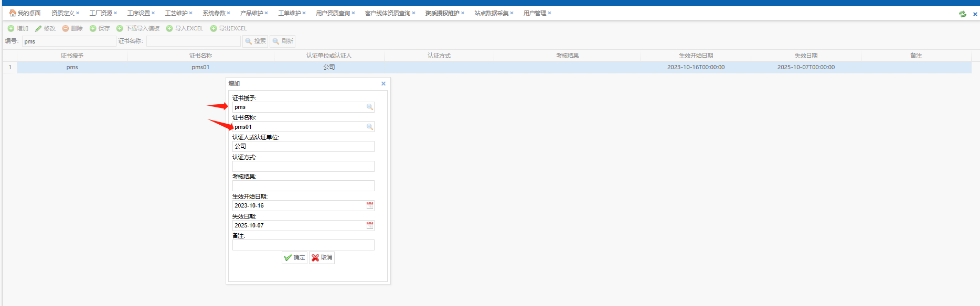Click the 保存 (save) toolbar icon
Image resolution: width=980 pixels, height=306 pixels.
click(x=93, y=28)
